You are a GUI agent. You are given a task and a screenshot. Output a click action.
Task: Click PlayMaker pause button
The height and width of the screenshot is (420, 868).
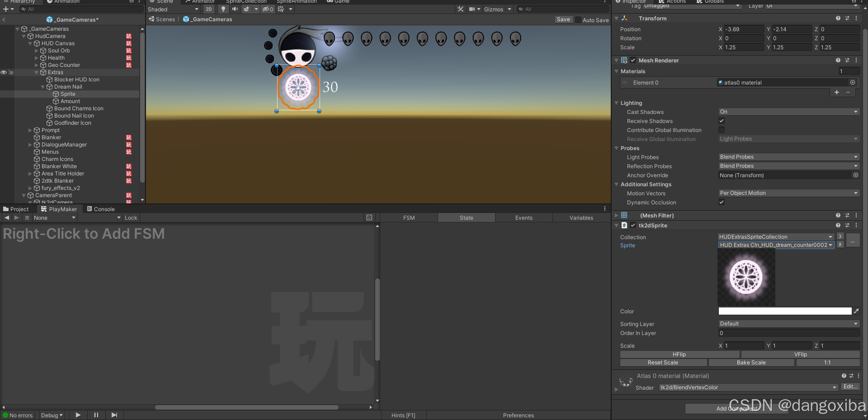pos(96,415)
